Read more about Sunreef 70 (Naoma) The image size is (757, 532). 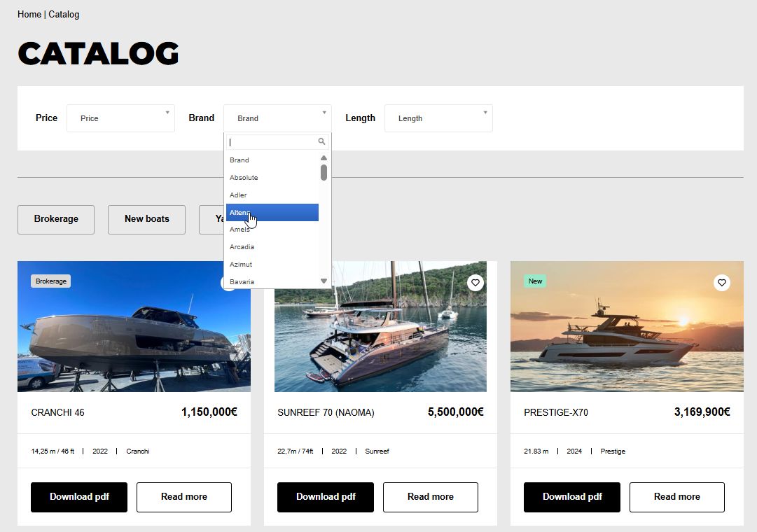(430, 497)
